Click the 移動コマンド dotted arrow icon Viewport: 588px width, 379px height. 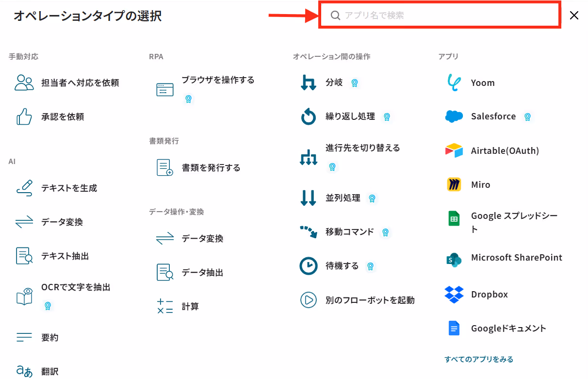(x=309, y=232)
